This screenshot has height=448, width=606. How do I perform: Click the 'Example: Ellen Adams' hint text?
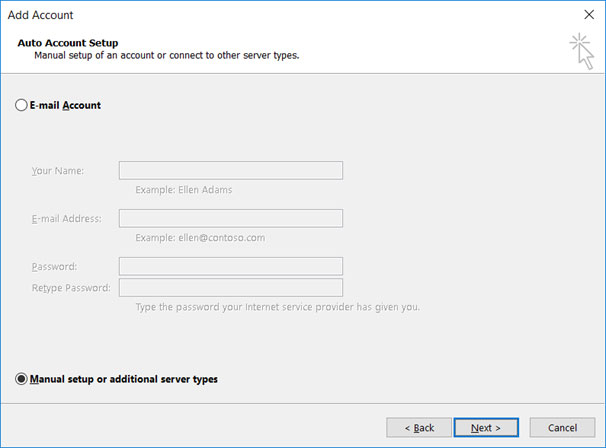pyautogui.click(x=183, y=189)
